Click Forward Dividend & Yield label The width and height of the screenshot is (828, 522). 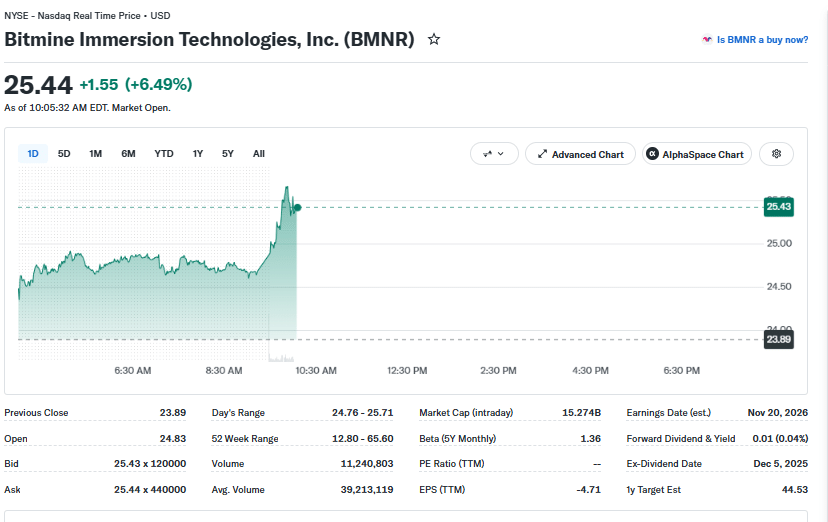click(681, 439)
